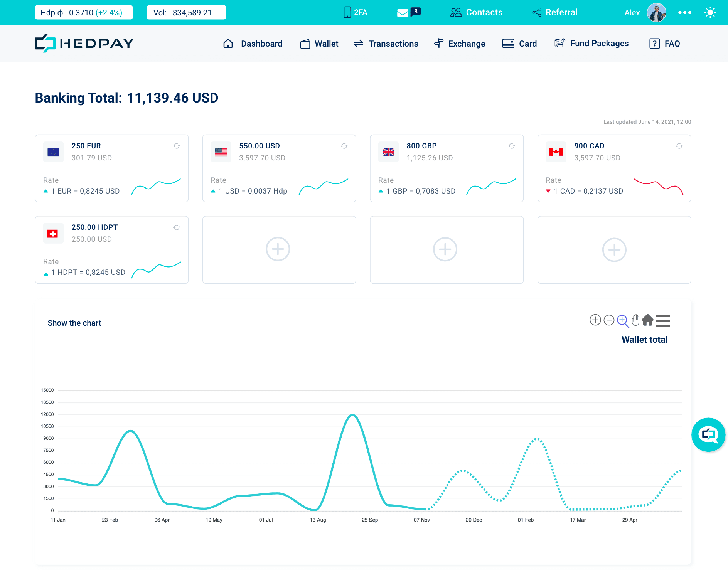The width and height of the screenshot is (728, 579).
Task: Reset chart view with home icon
Action: 648,320
